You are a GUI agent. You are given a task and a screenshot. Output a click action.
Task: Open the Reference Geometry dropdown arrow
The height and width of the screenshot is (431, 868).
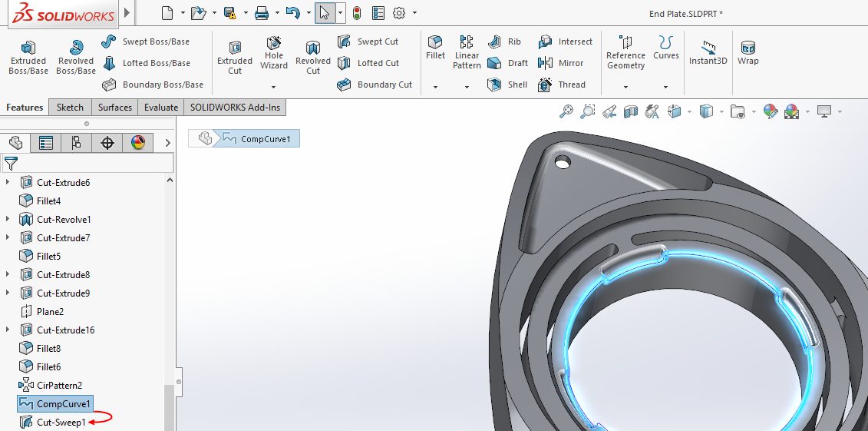tap(625, 87)
